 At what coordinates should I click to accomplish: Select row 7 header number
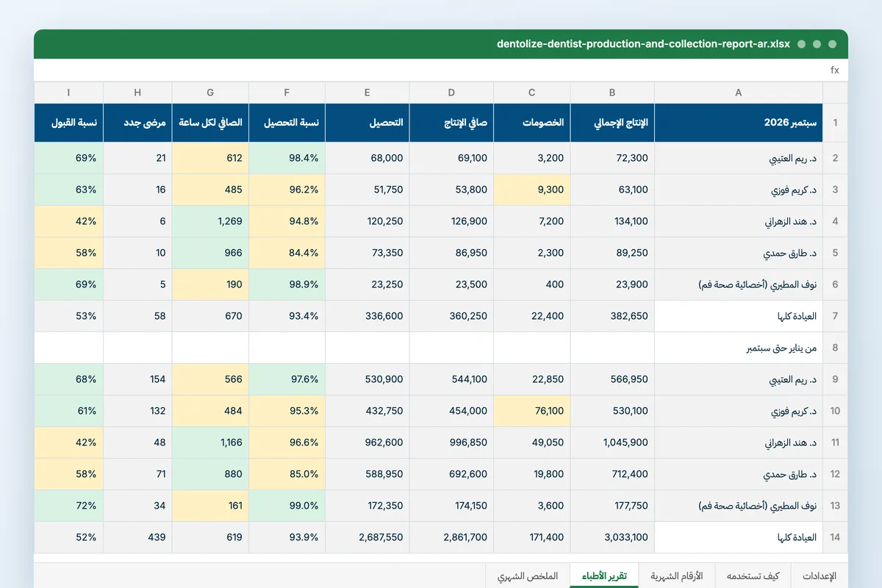click(835, 316)
